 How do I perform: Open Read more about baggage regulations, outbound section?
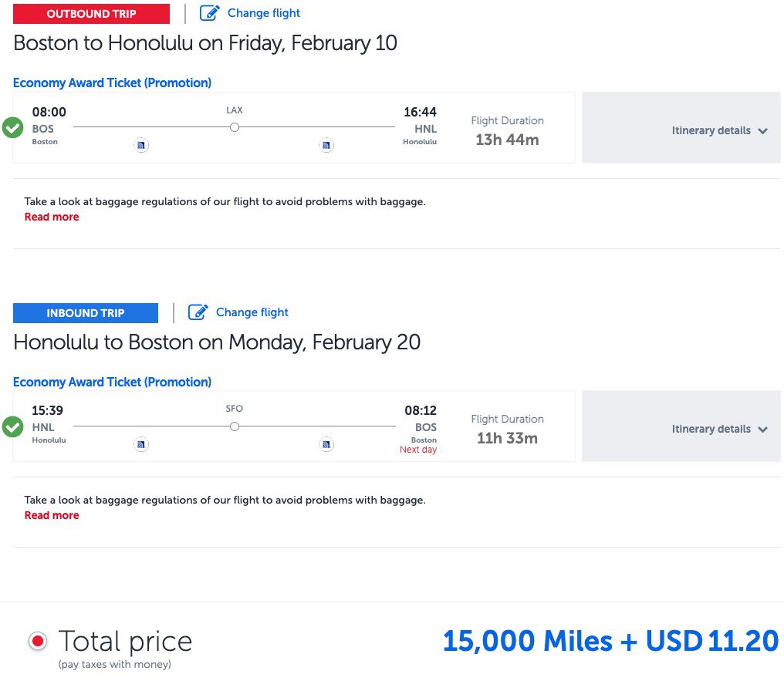pos(52,217)
